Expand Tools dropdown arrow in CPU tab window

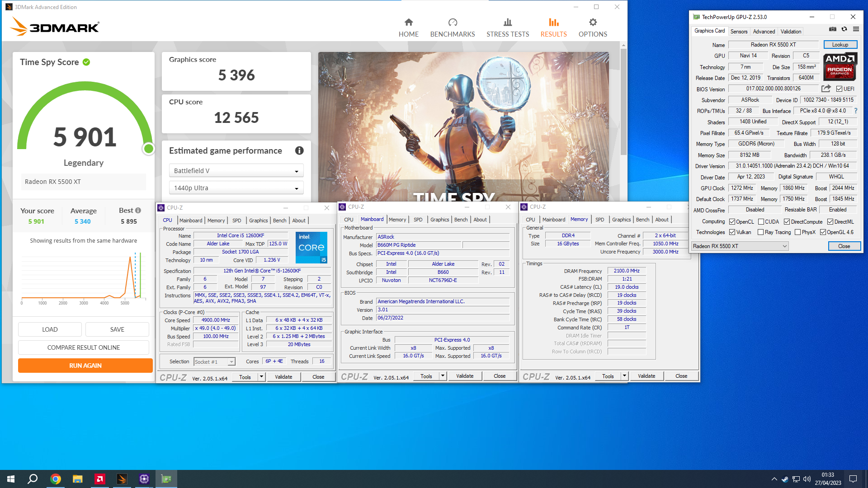click(261, 377)
